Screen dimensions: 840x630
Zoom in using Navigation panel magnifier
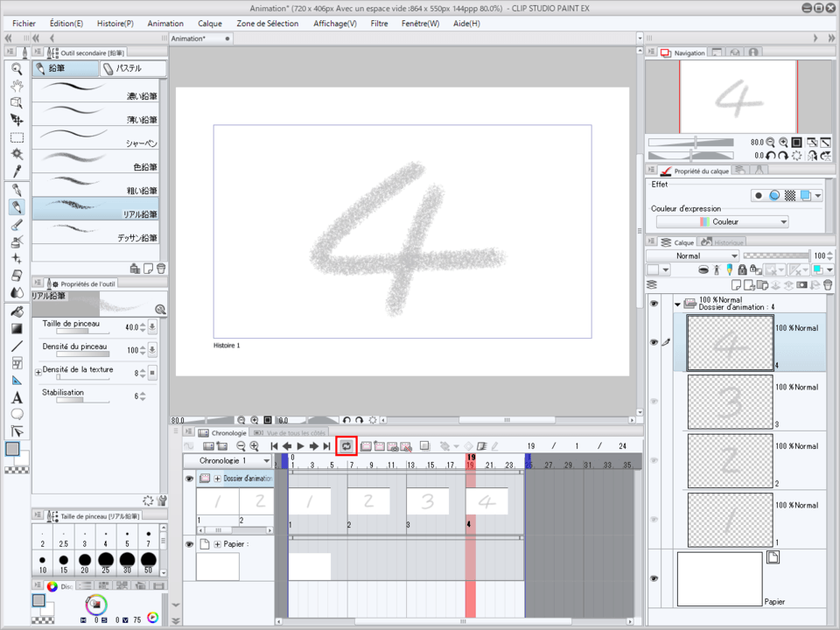pyautogui.click(x=784, y=142)
